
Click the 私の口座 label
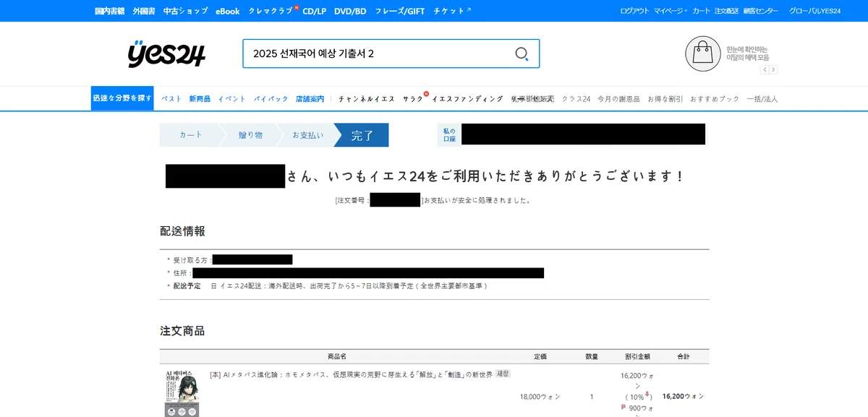pos(449,134)
